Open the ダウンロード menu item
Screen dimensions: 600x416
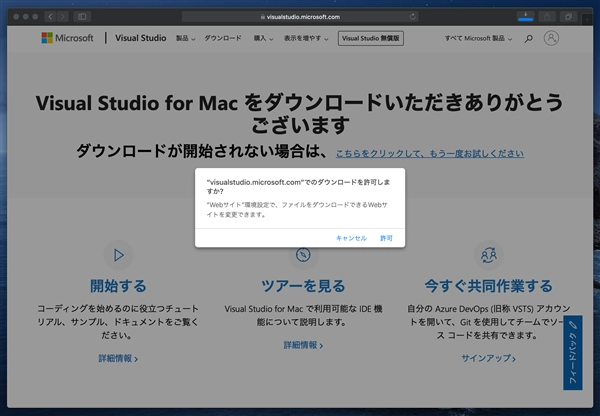tap(223, 38)
